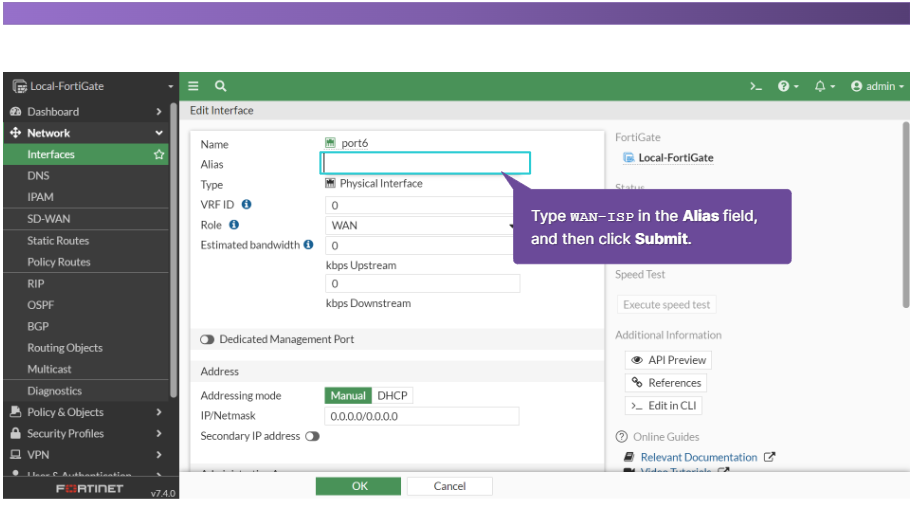Viewport: 913px width, 509px height.
Task: Click the port6 interface icon
Action: pyautogui.click(x=330, y=143)
